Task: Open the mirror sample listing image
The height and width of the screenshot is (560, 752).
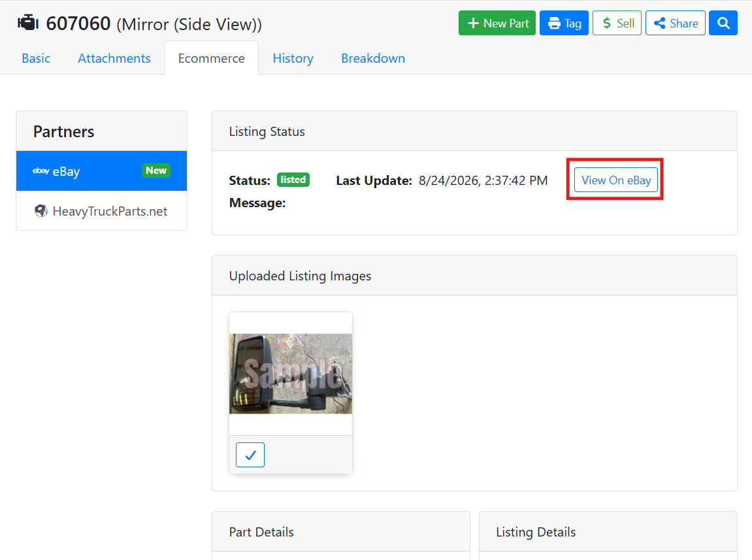Action: coord(291,374)
